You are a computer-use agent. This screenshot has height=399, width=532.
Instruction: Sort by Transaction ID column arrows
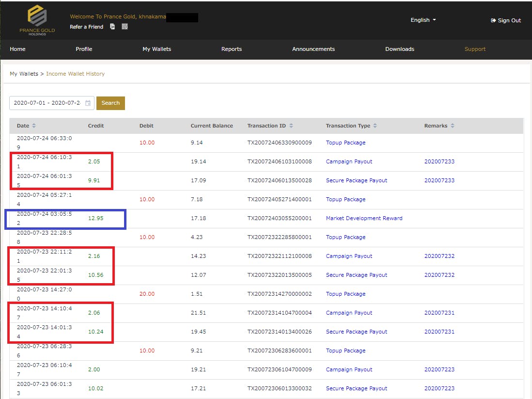(291, 126)
